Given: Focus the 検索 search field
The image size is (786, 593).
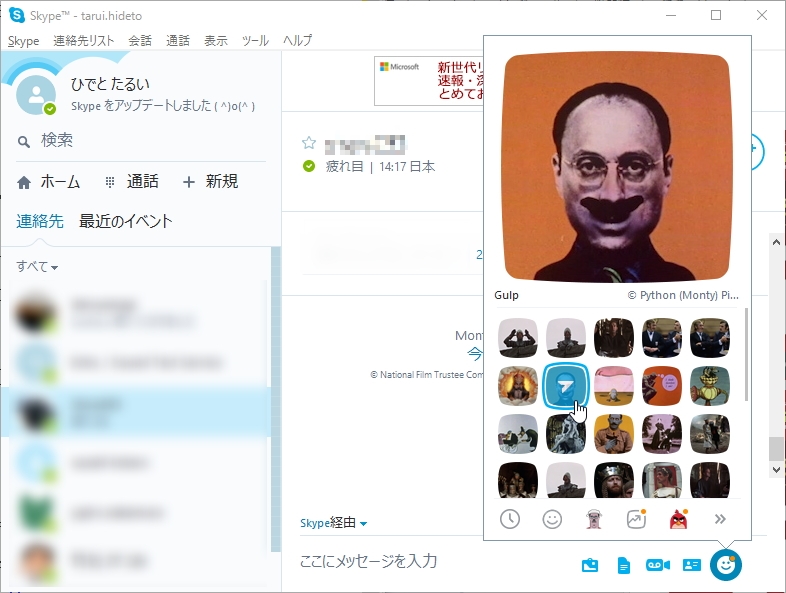Looking at the screenshot, I should pos(140,140).
